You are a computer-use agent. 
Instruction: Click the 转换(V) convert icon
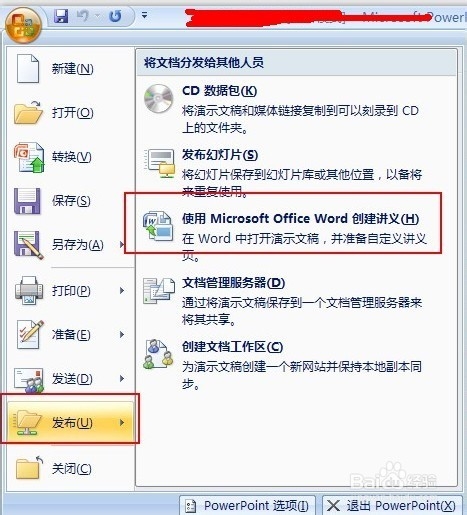point(29,157)
